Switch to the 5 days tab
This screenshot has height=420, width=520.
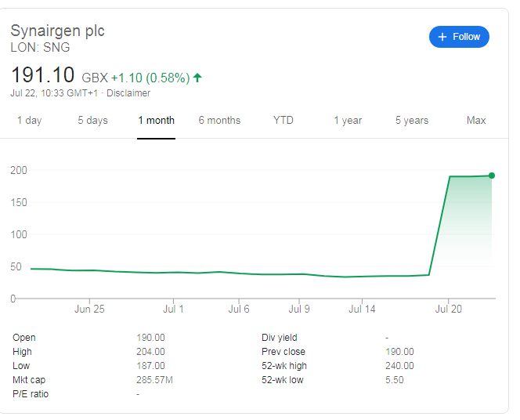coord(93,120)
